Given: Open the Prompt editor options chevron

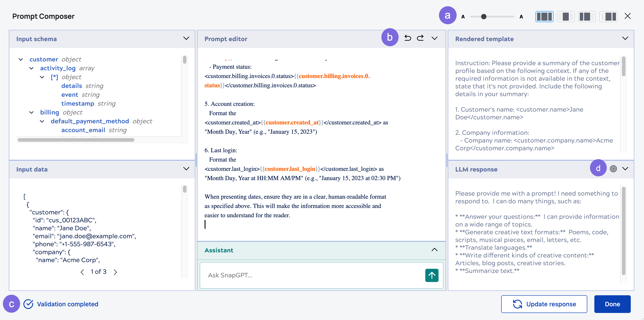Looking at the screenshot, I should pos(434,38).
